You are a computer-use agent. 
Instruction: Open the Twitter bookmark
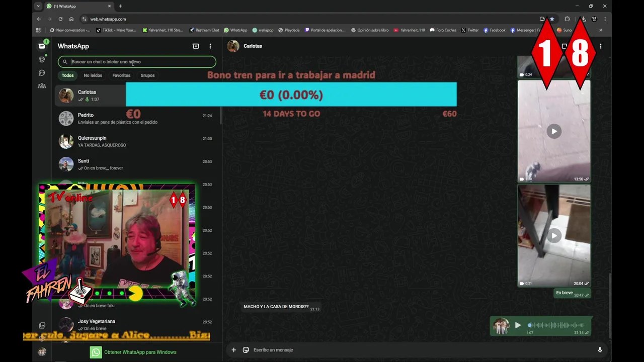(x=470, y=30)
